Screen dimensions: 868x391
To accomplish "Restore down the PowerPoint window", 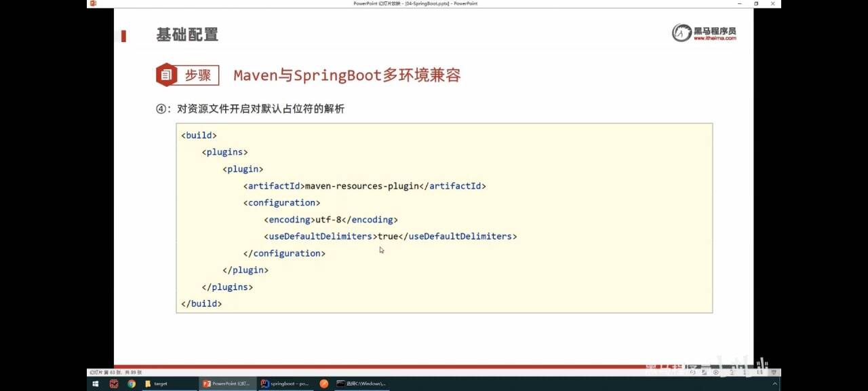I will point(756,3).
